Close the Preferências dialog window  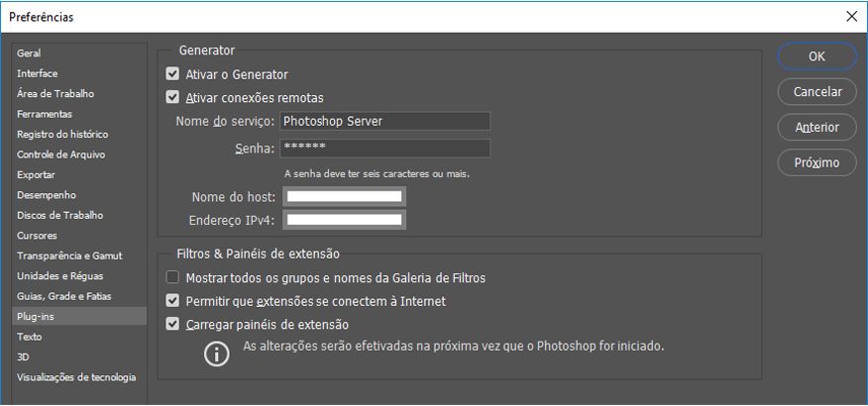click(x=851, y=17)
